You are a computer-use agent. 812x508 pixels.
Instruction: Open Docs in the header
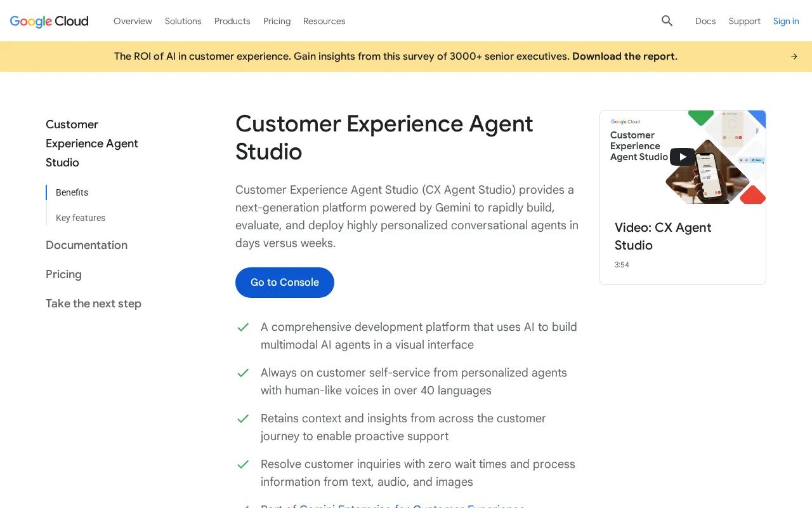[705, 21]
